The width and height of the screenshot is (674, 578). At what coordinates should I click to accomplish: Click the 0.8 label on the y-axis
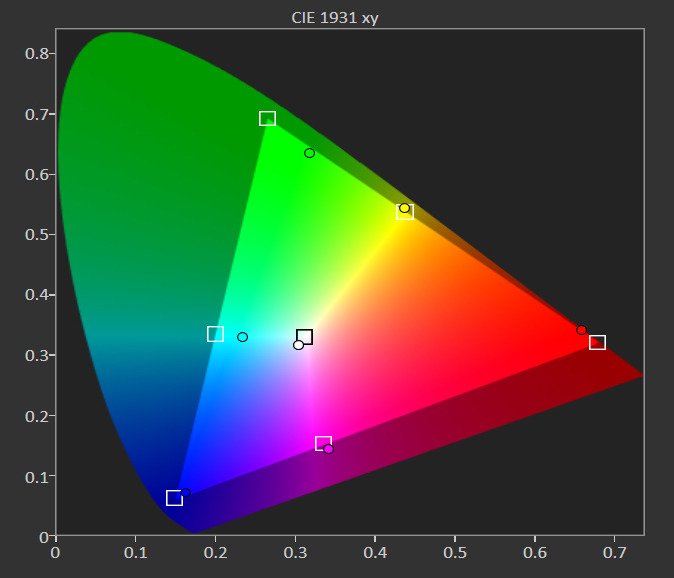[x=37, y=54]
